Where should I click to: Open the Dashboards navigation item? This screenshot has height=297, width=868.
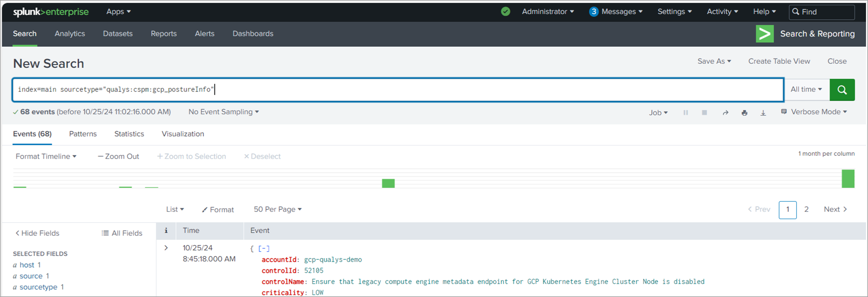coord(253,34)
